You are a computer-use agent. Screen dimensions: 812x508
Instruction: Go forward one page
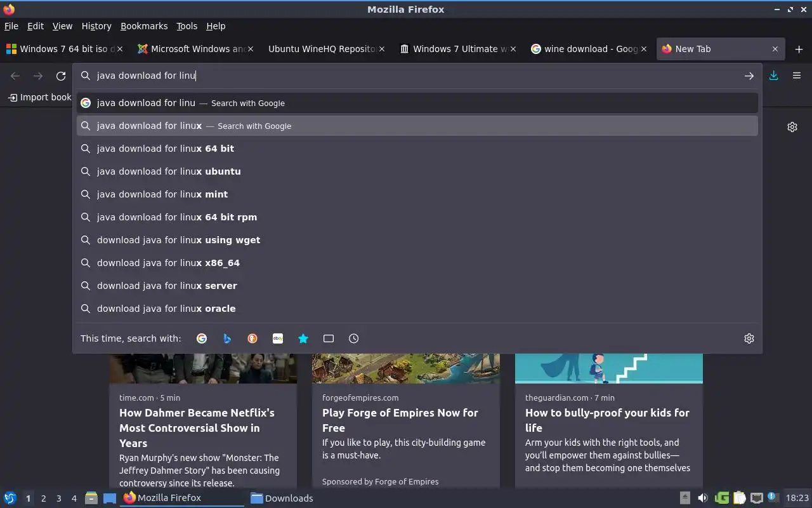38,76
